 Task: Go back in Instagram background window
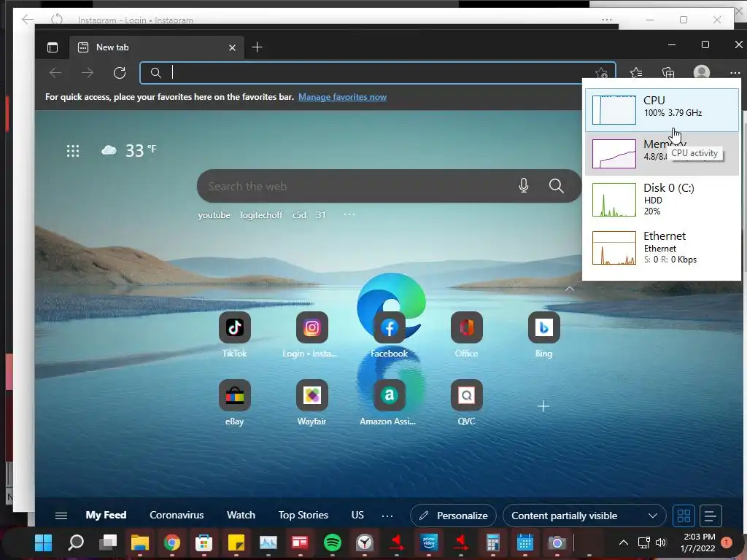(x=28, y=19)
